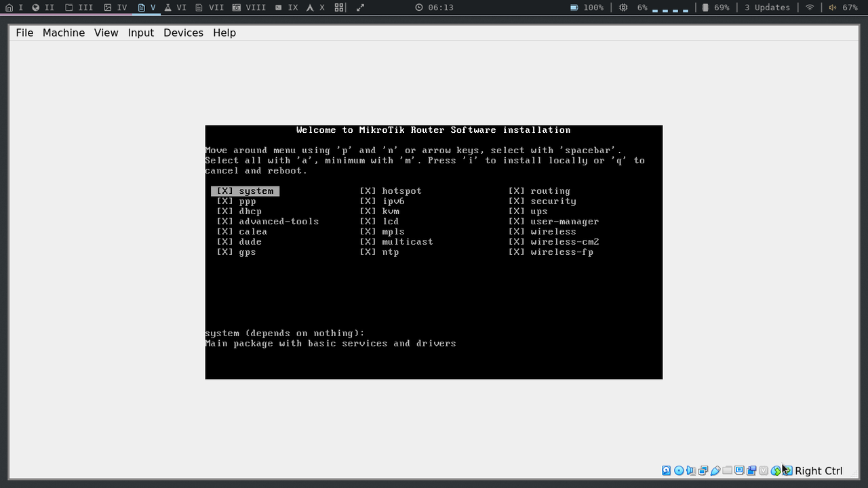868x488 pixels.
Task: Toggle the ipv6 package checkbox
Action: coord(368,201)
